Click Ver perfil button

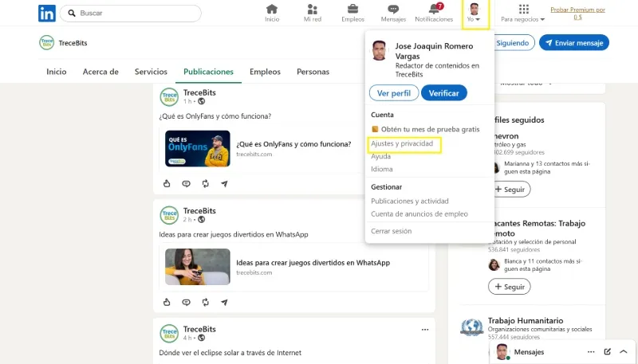point(394,93)
